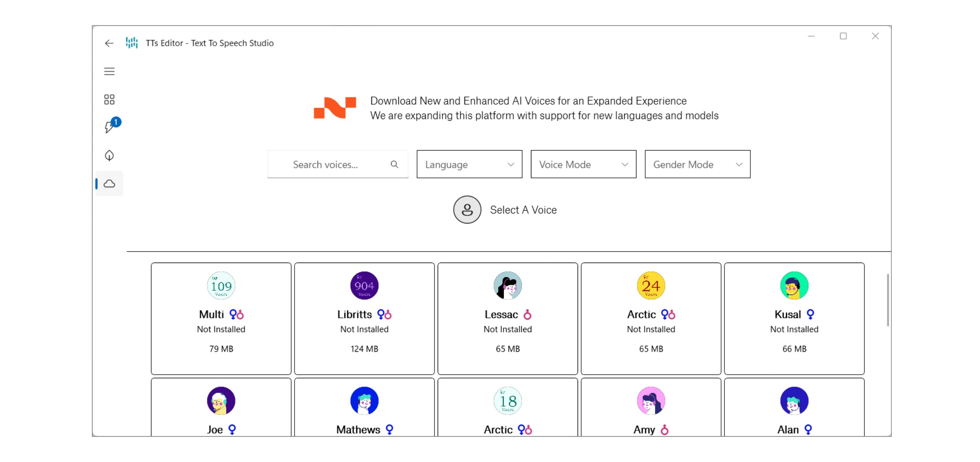This screenshot has width=980, height=462.
Task: Click the Amy voice avatar
Action: coord(651,401)
